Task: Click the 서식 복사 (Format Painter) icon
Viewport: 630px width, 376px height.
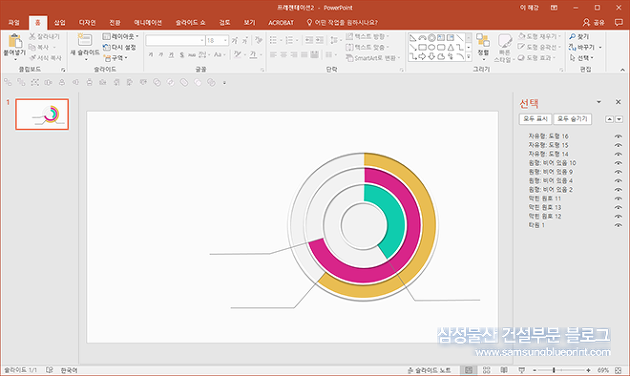Action: click(32, 58)
